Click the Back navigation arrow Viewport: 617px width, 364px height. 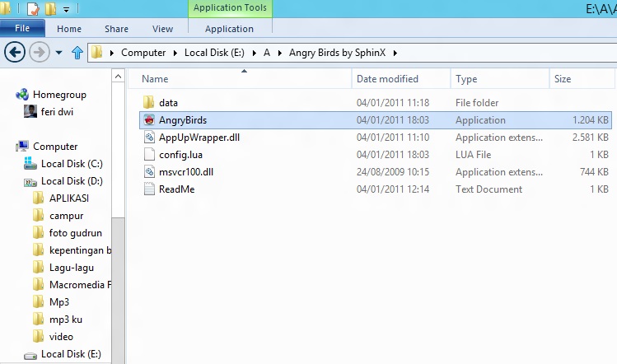pyautogui.click(x=15, y=53)
